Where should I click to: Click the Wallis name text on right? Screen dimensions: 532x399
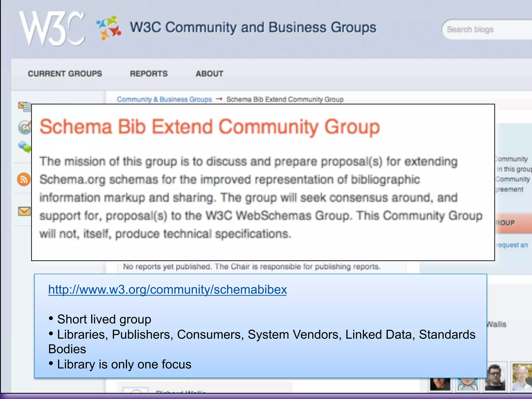tap(497, 324)
